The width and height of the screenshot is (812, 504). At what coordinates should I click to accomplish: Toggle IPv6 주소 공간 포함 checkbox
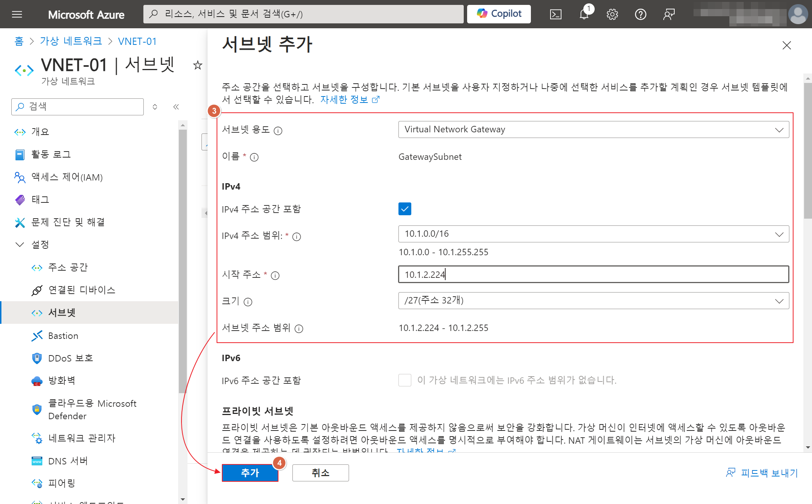coord(404,380)
